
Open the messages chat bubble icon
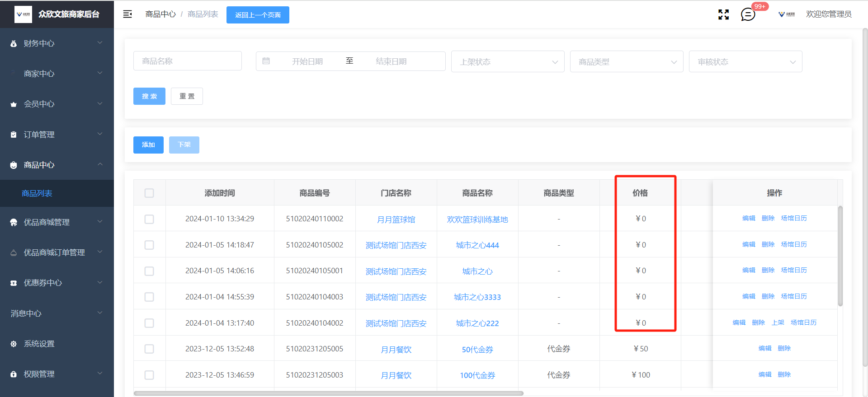(x=748, y=14)
